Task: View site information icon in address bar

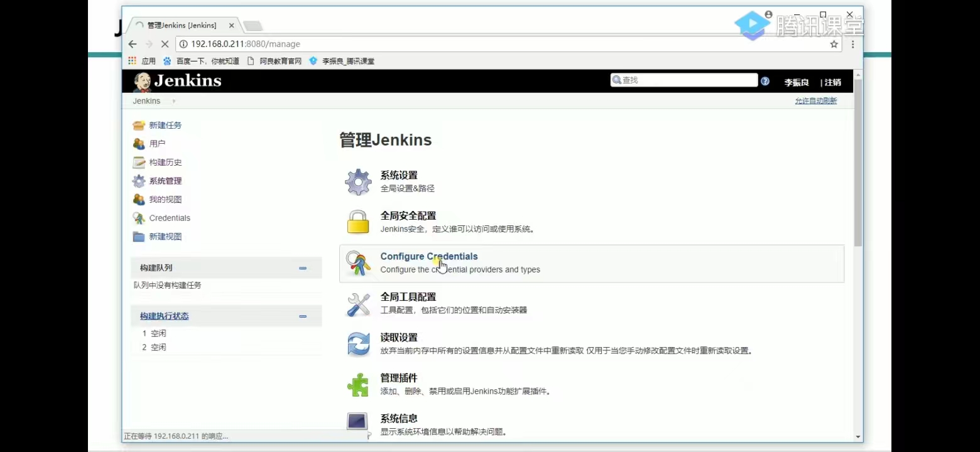Action: coord(183,44)
